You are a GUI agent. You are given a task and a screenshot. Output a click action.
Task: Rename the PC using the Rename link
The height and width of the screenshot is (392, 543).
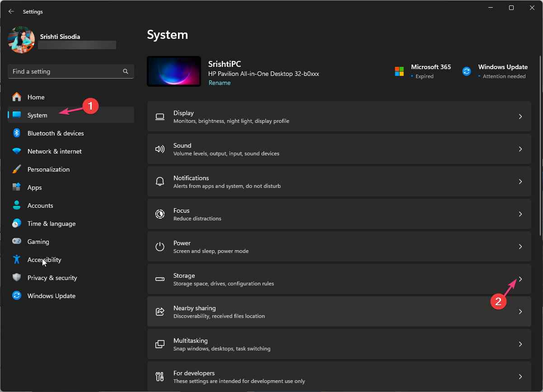220,83
